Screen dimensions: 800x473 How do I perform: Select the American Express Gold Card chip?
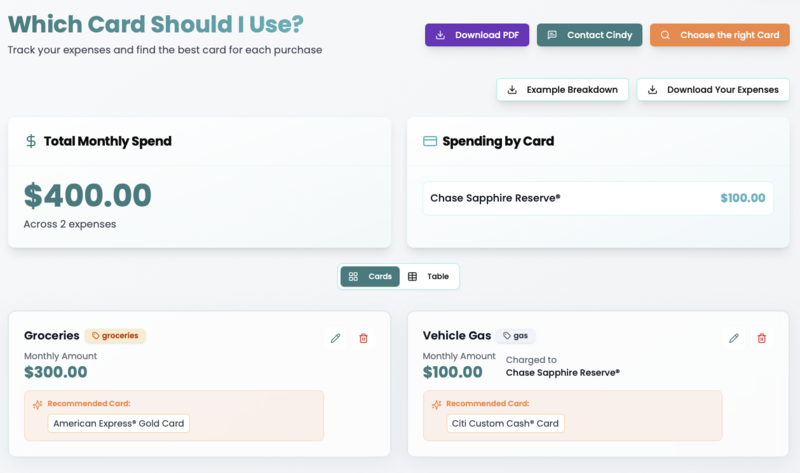click(x=119, y=423)
